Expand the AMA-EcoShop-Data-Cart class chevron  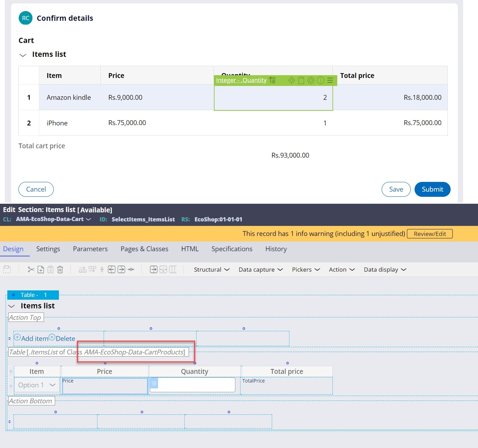tap(88, 219)
